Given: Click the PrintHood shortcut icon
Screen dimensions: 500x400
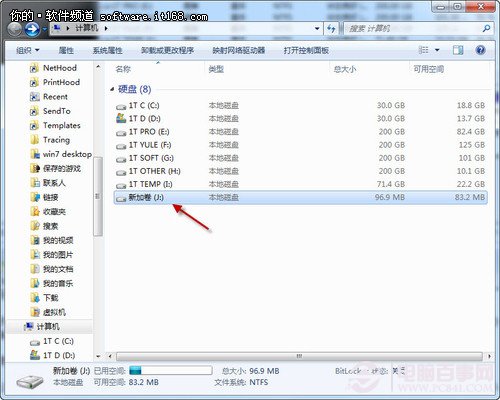Looking at the screenshot, I should pos(34,82).
